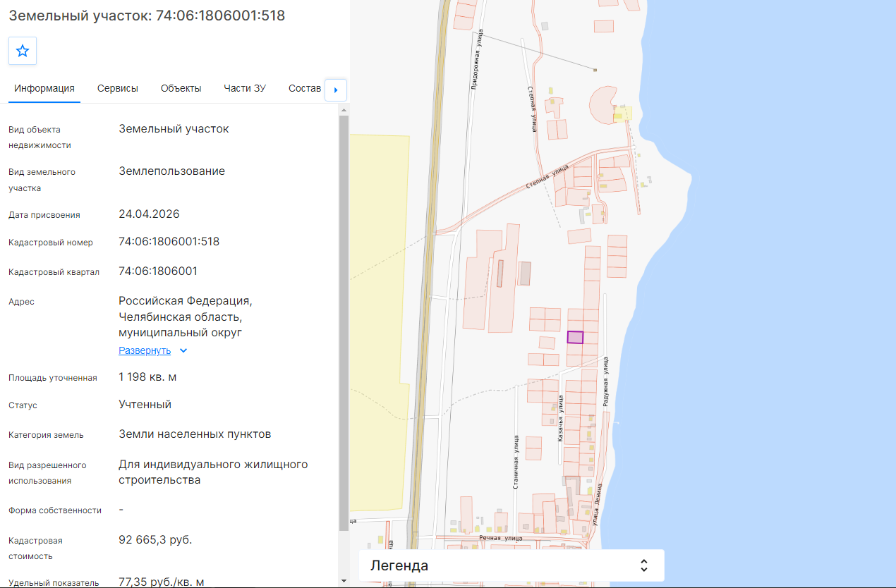Click the Радужная улица label on the map

pos(605,381)
